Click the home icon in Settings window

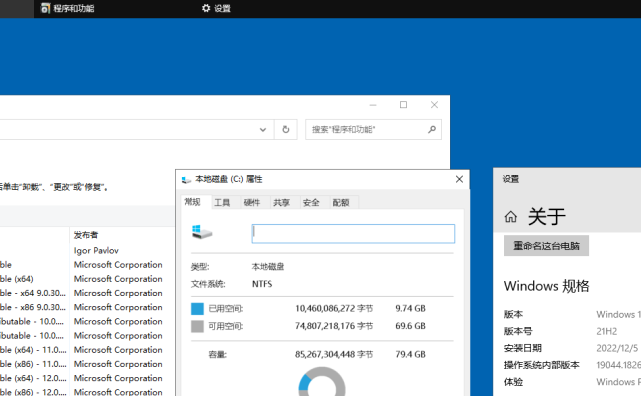click(511, 217)
